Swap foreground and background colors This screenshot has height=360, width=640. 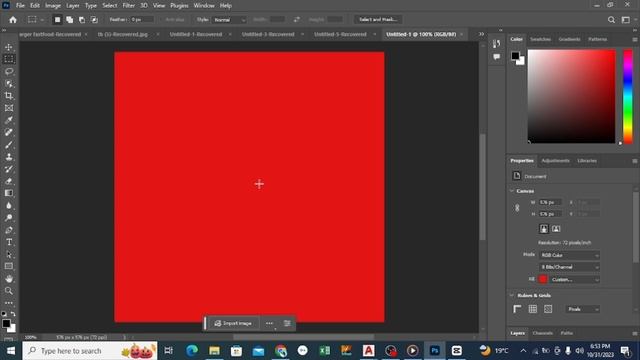(x=13, y=314)
